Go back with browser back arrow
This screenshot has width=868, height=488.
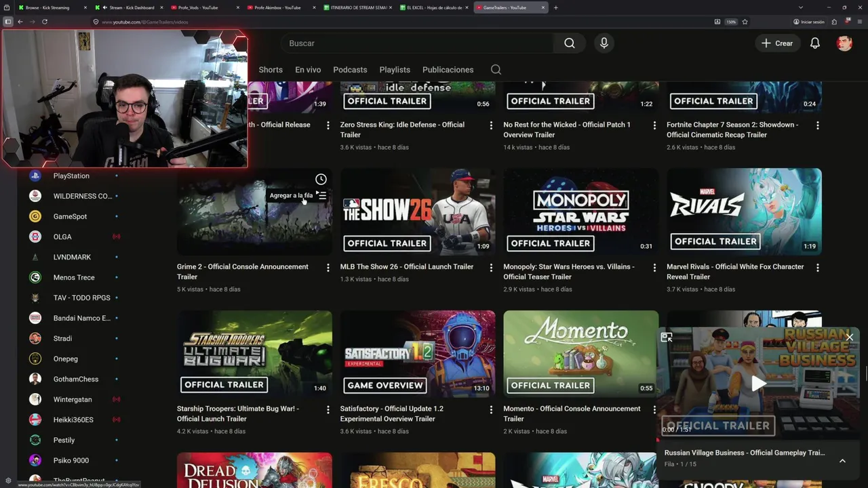tap(20, 22)
